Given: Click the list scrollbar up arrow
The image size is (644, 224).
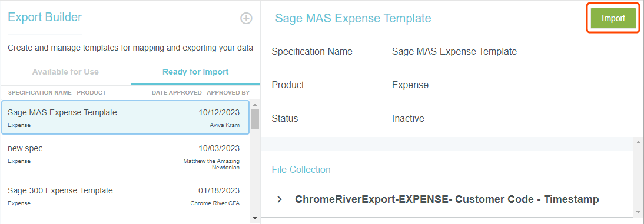Looking at the screenshot, I should click(x=255, y=104).
